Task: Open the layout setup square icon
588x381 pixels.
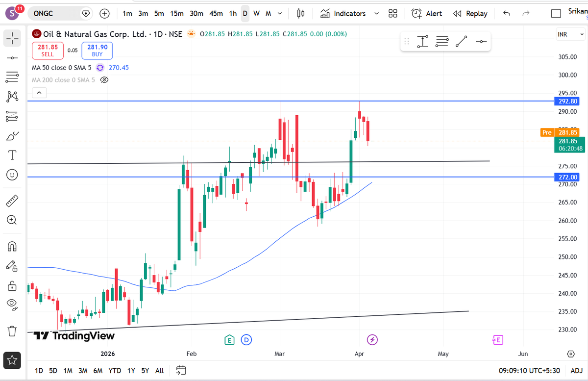Action: tap(556, 14)
